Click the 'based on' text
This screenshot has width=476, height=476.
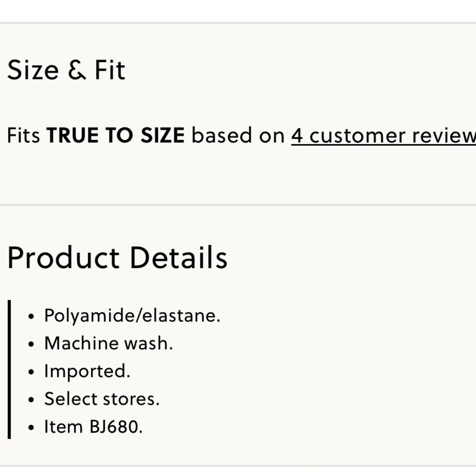(238, 135)
